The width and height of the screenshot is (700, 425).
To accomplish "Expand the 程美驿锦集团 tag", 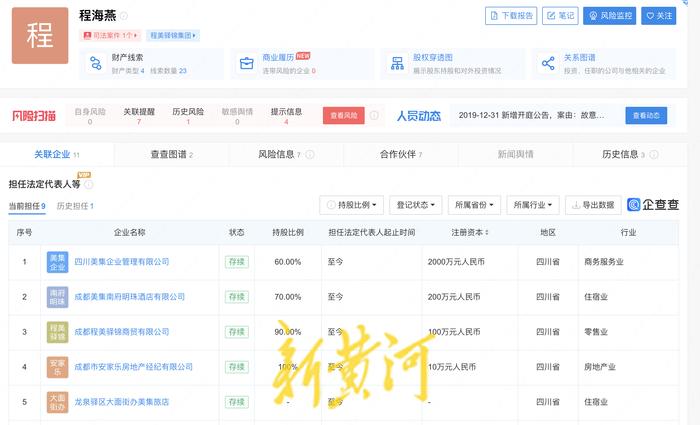I will (173, 35).
